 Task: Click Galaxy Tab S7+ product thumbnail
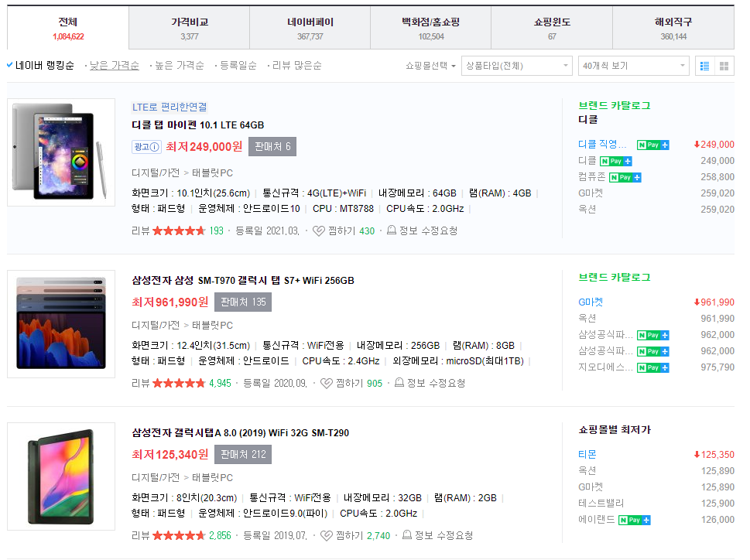click(x=61, y=324)
